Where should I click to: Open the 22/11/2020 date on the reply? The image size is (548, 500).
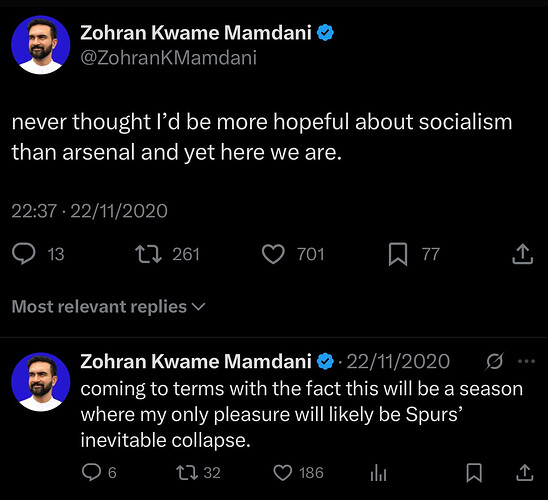(x=398, y=361)
